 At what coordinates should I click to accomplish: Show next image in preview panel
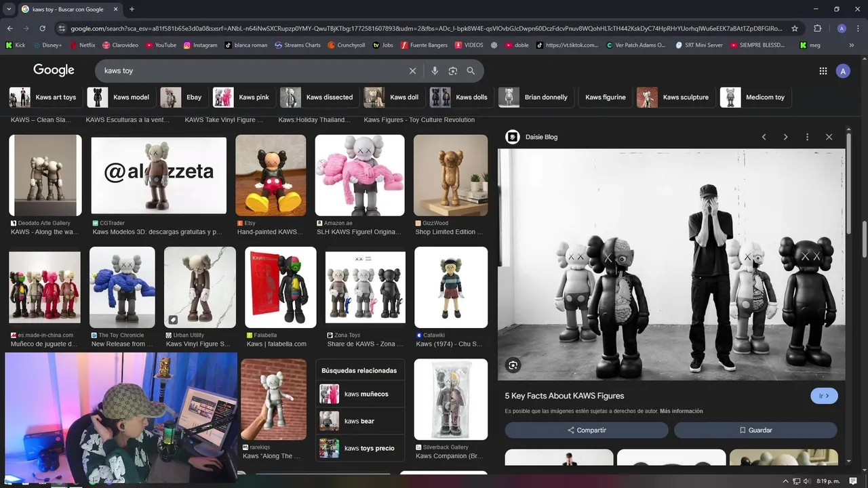coord(785,137)
